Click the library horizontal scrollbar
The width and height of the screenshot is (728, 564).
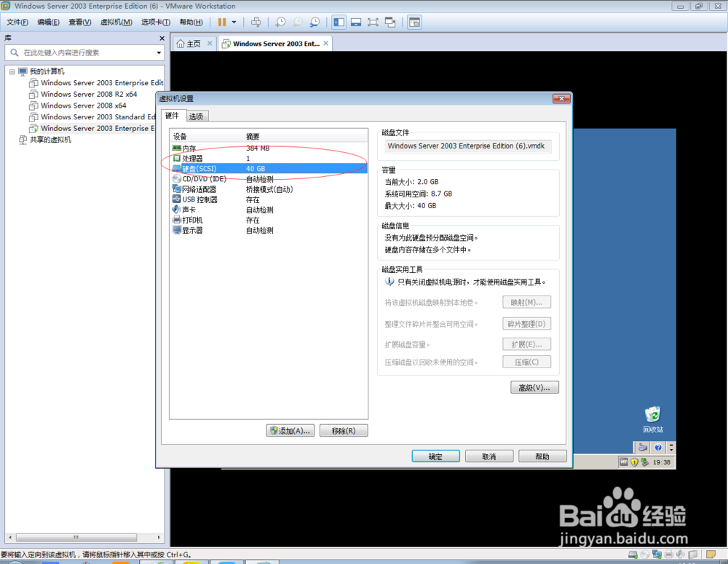point(84,538)
